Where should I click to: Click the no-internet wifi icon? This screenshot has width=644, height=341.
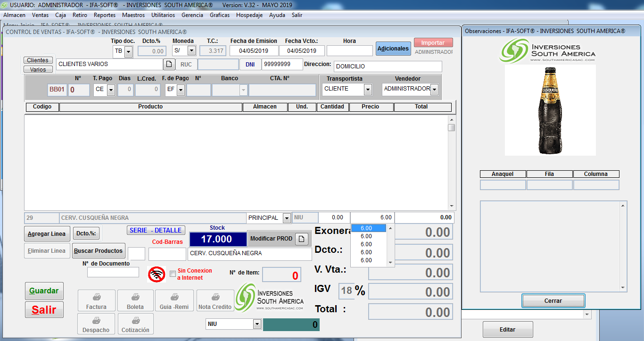pyautogui.click(x=157, y=274)
